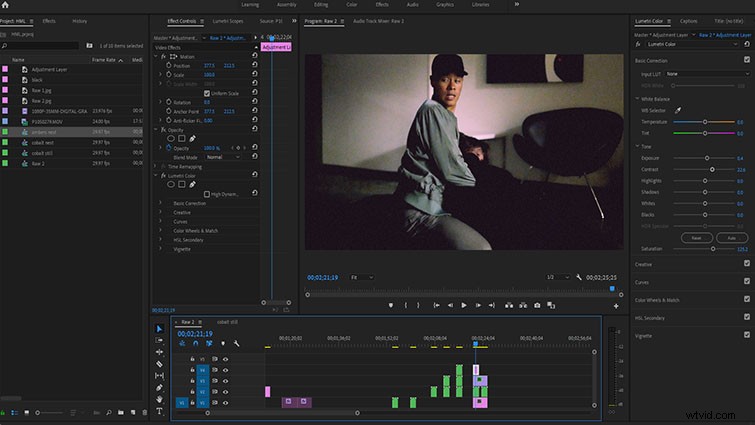The image size is (755, 425).
Task: Uncheck Uniform Scale checkbox
Action: click(207, 93)
